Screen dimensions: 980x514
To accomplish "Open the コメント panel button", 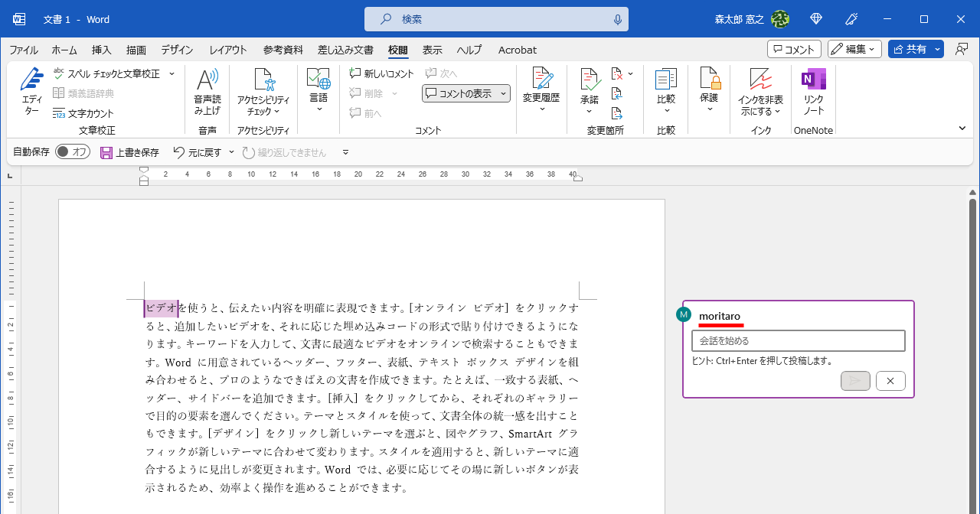I will tap(794, 49).
